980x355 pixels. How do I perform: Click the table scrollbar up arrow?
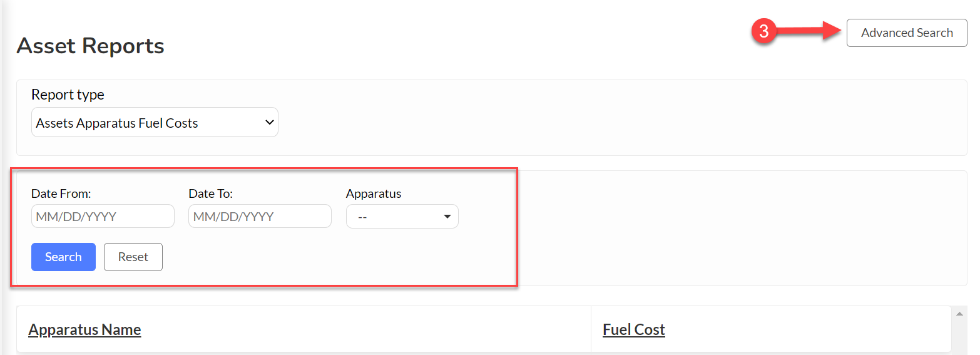959,313
